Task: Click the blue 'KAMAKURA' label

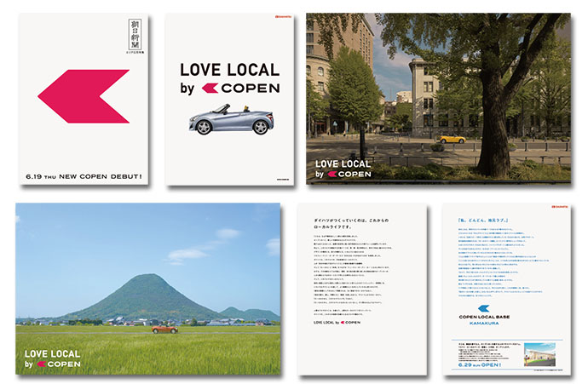Action: click(x=484, y=324)
